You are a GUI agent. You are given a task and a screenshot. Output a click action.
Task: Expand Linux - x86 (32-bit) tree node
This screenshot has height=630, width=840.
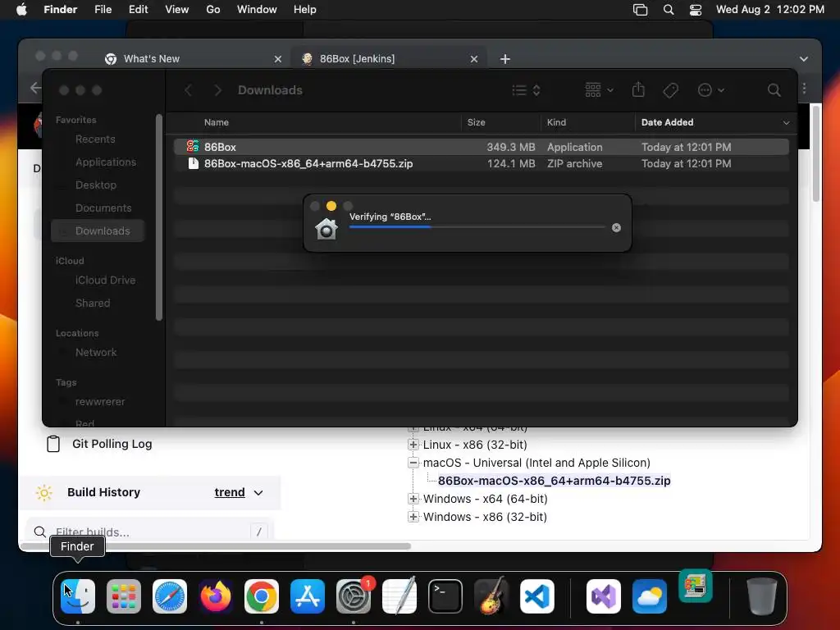click(x=413, y=445)
